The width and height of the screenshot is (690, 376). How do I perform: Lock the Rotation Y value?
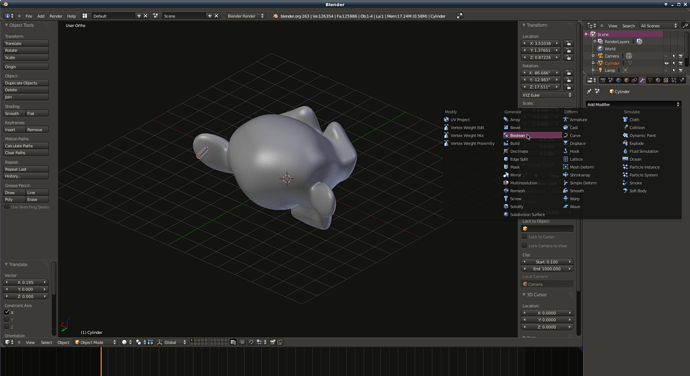coord(569,80)
